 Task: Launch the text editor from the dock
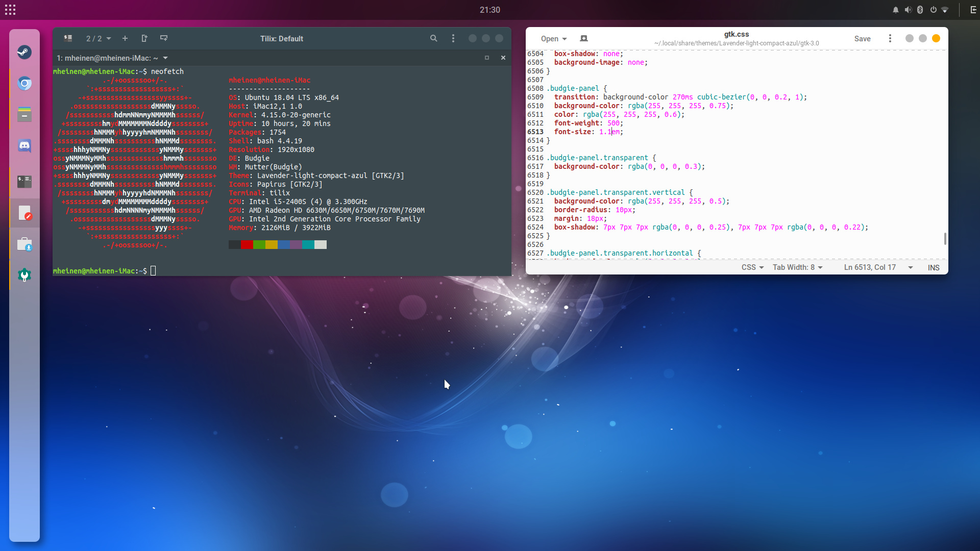pos(24,213)
